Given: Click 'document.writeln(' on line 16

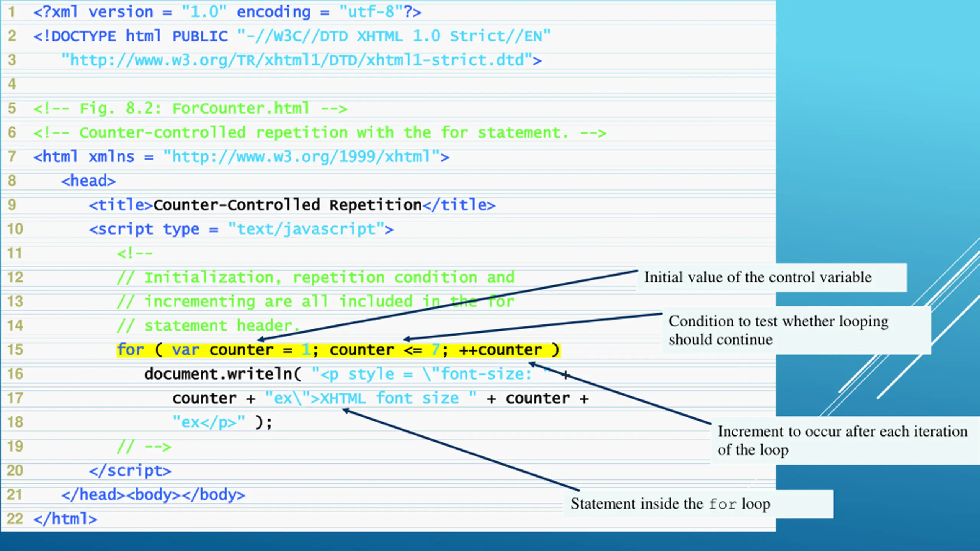Looking at the screenshot, I should pyautogui.click(x=223, y=374).
